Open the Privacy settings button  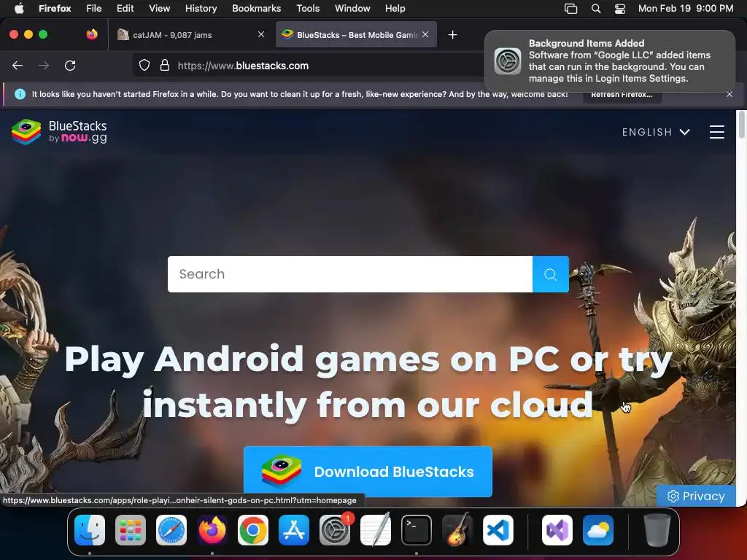696,496
